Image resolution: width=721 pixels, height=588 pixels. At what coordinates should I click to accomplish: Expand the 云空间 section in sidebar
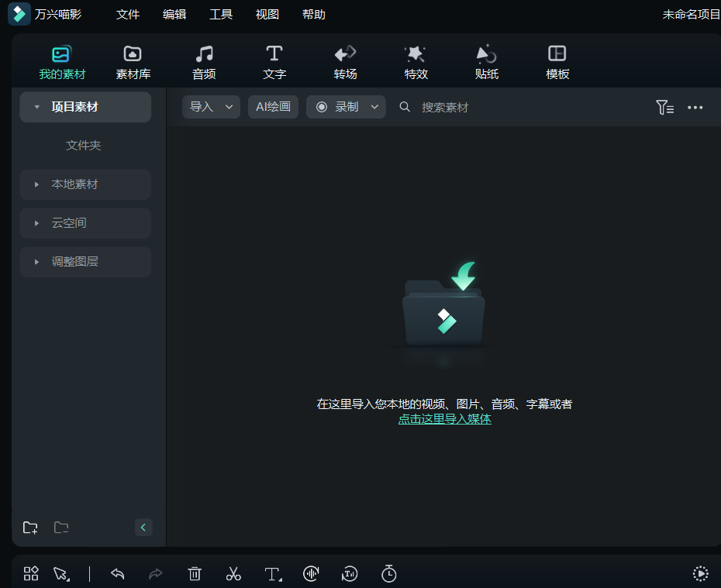[x=36, y=223]
